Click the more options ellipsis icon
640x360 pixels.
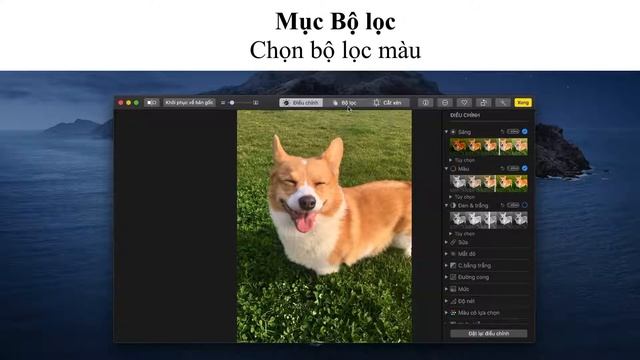tap(445, 103)
